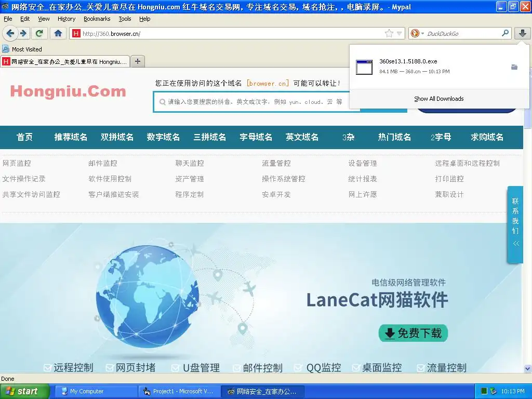Image resolution: width=532 pixels, height=399 pixels.
Task: Open Most Visited bookmarks folder
Action: pos(22,49)
